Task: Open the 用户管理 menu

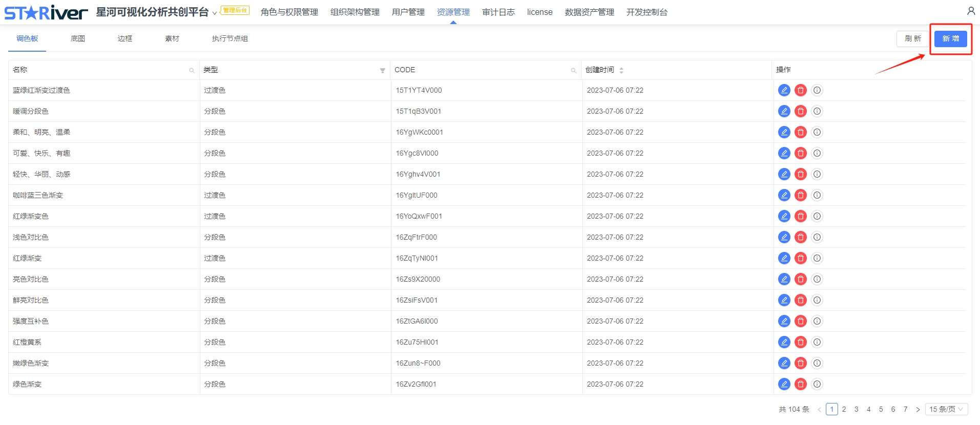Action: [x=408, y=12]
